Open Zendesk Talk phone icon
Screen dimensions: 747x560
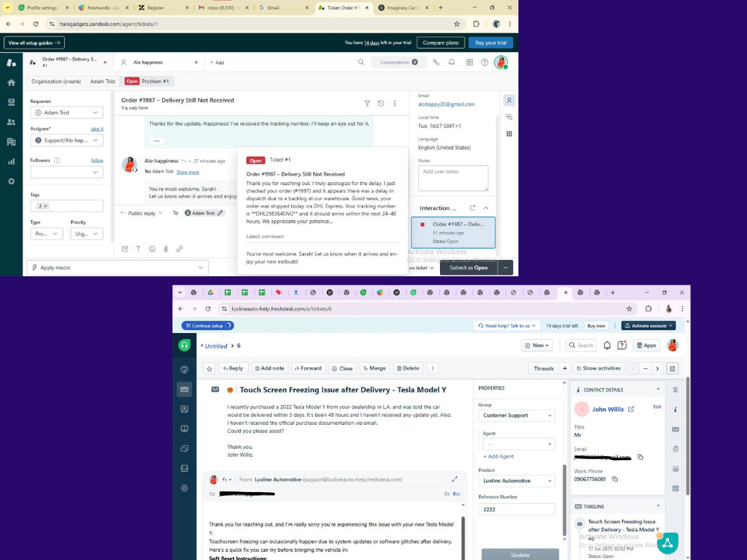tap(436, 63)
